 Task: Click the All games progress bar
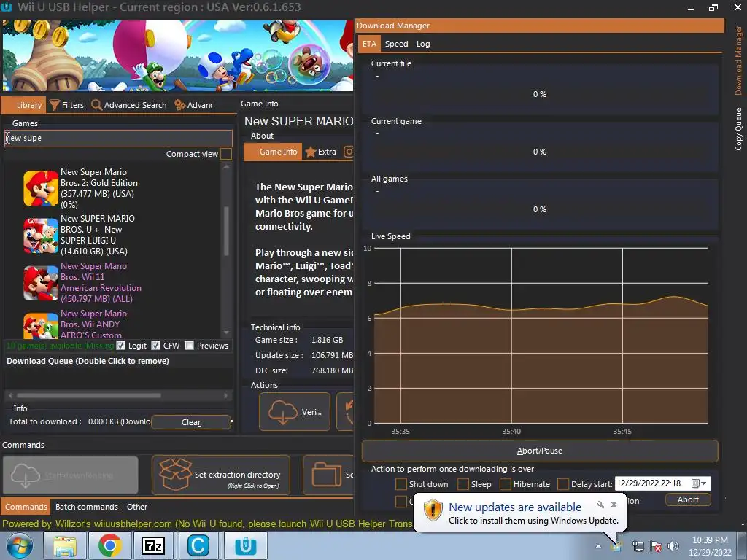[x=540, y=209]
